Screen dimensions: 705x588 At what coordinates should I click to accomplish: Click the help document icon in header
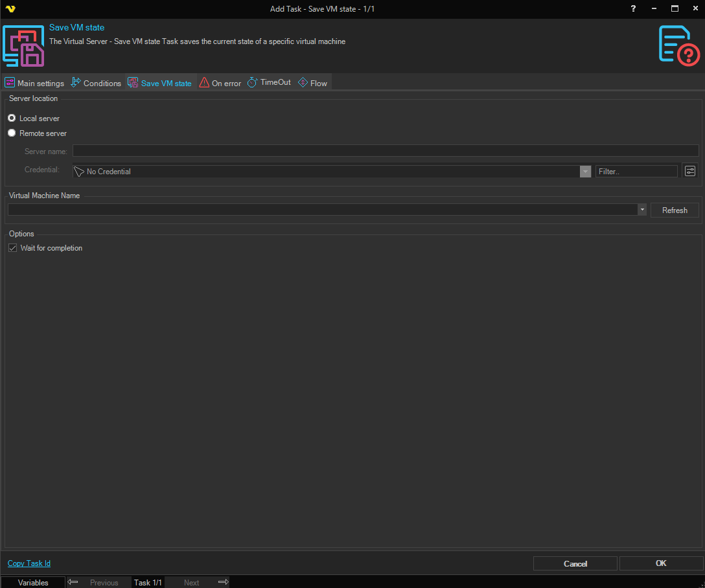click(678, 45)
